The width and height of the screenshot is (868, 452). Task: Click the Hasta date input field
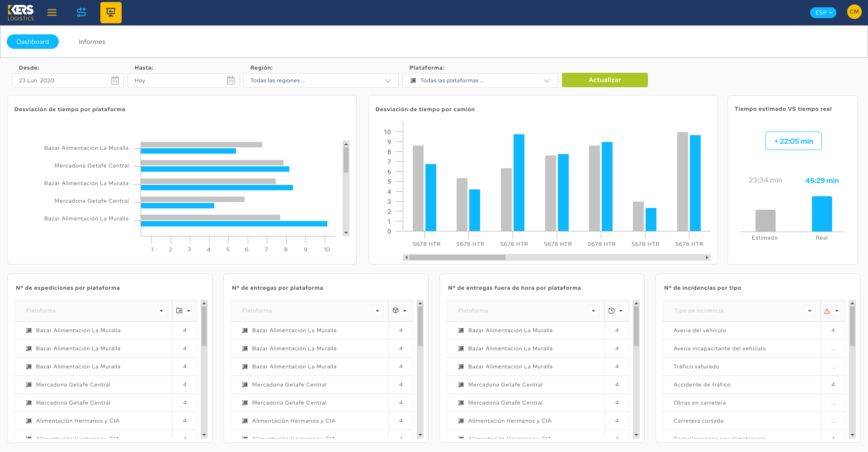pos(176,80)
